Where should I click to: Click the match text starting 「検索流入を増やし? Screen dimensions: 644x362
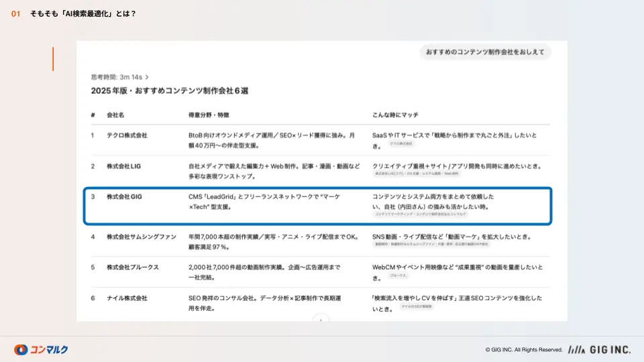coord(457,303)
